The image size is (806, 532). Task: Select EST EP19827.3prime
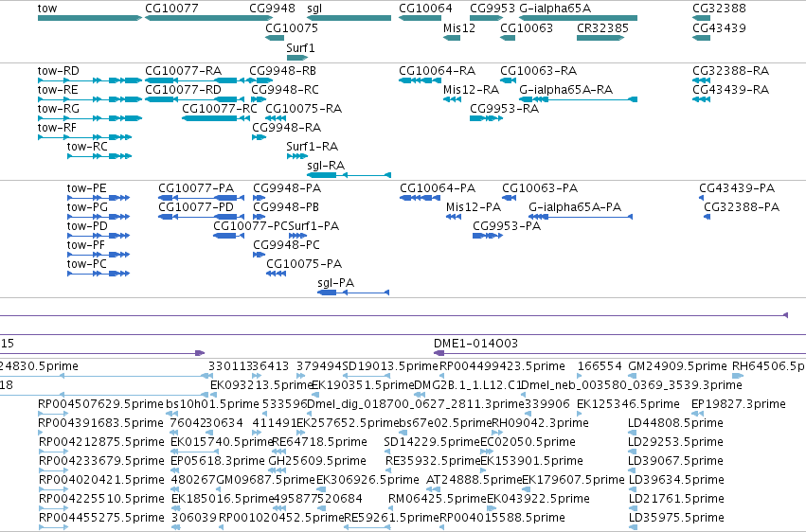click(x=697, y=414)
